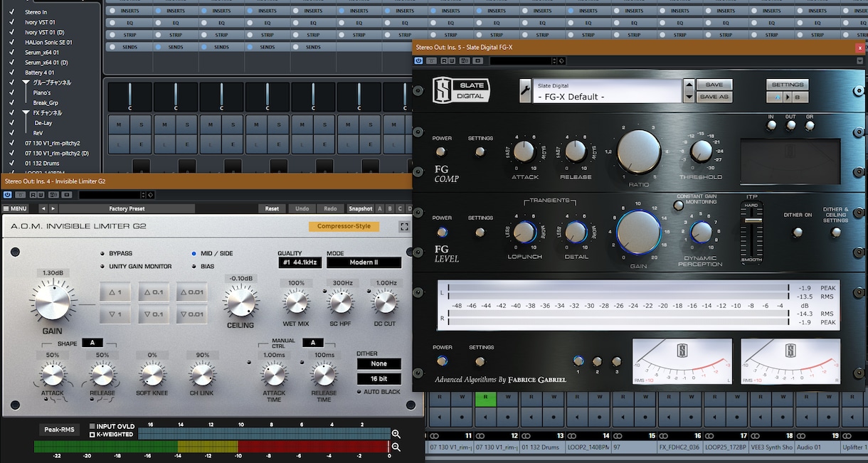
Task: Toggle the Invisible Limiter plugin power button
Action: (x=8, y=195)
